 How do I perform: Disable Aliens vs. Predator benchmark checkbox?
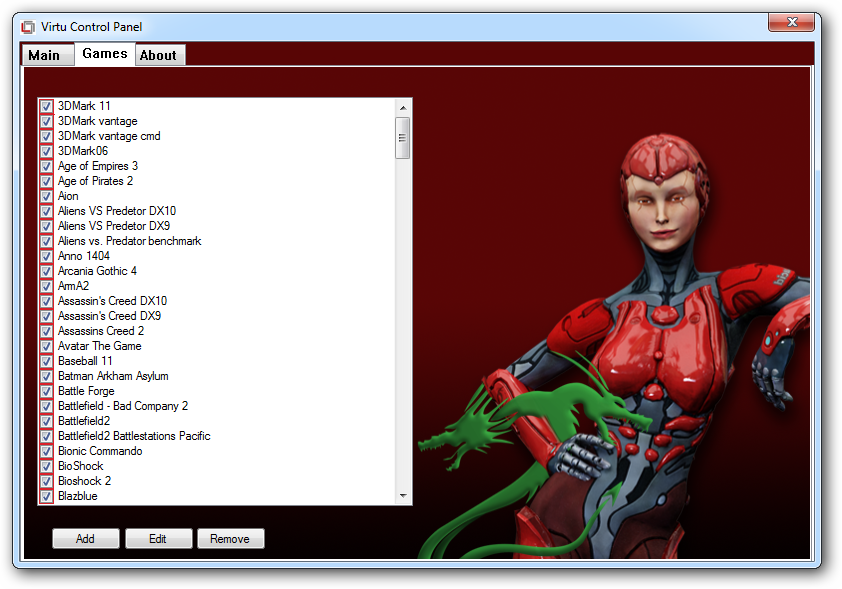47,241
